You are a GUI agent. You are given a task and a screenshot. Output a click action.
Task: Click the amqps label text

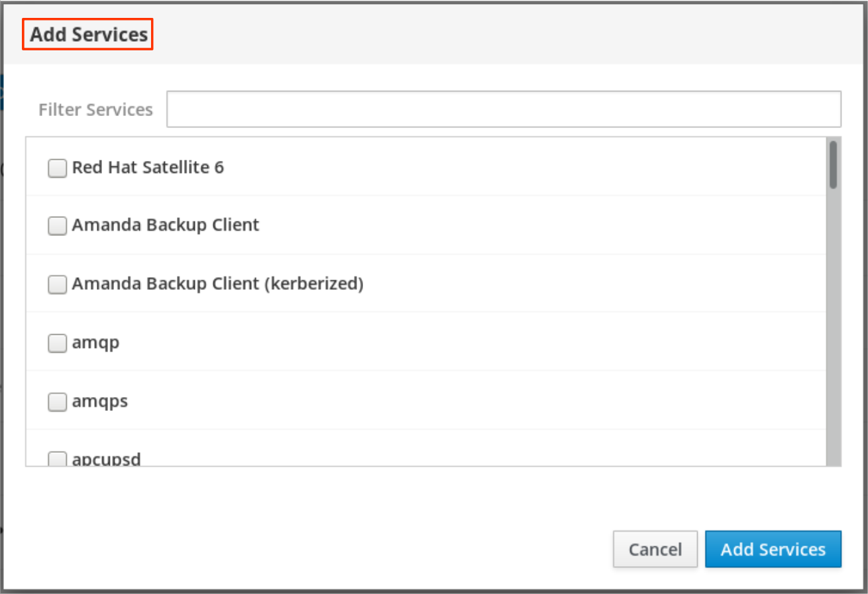pos(99,402)
